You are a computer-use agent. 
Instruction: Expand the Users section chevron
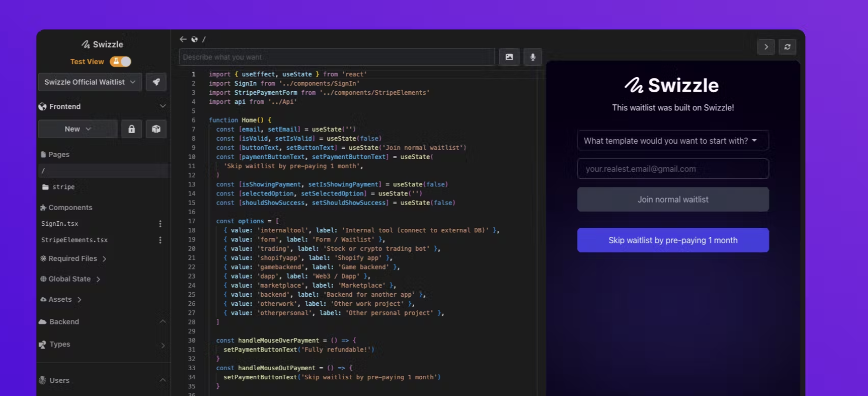163,380
